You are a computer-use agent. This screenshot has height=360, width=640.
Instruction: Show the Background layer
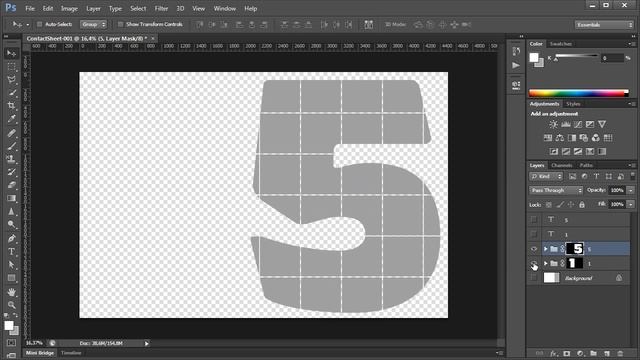pos(534,278)
